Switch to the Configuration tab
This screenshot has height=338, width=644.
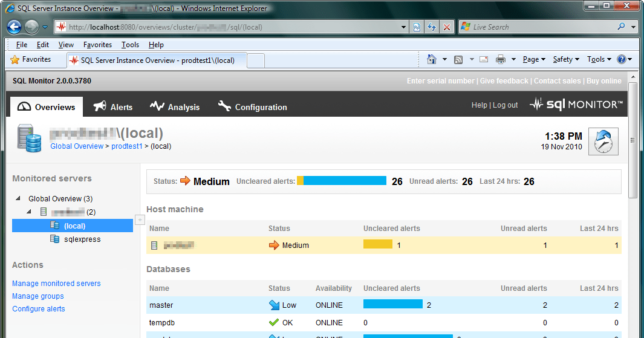[x=253, y=107]
